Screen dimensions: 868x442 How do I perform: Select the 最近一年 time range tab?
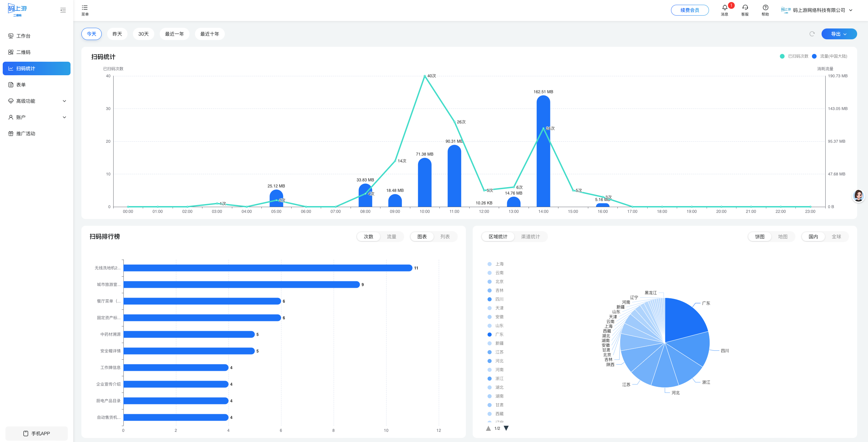pos(174,34)
